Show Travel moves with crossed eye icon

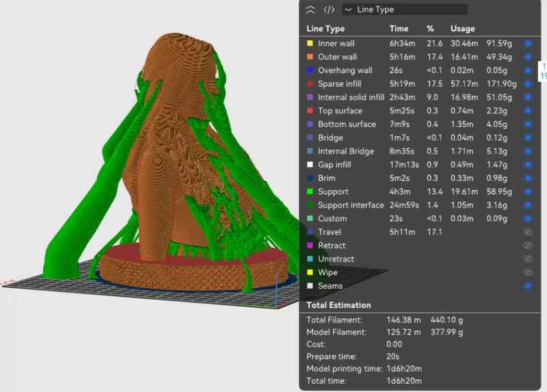coord(528,232)
